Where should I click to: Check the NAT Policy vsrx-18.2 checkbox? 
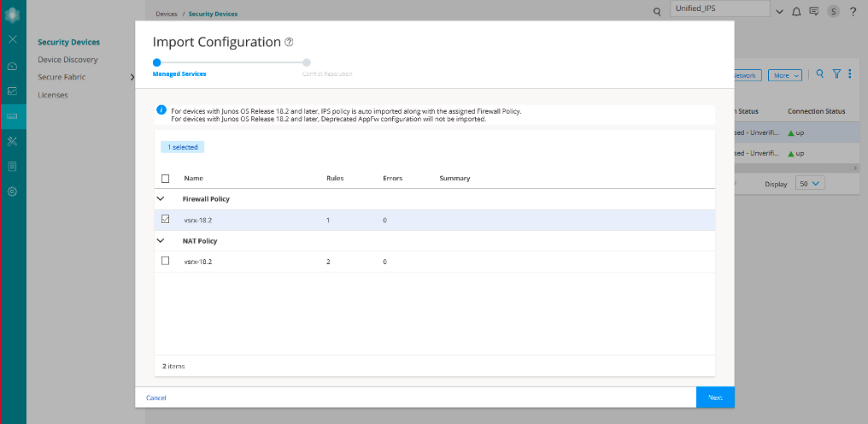coord(165,261)
